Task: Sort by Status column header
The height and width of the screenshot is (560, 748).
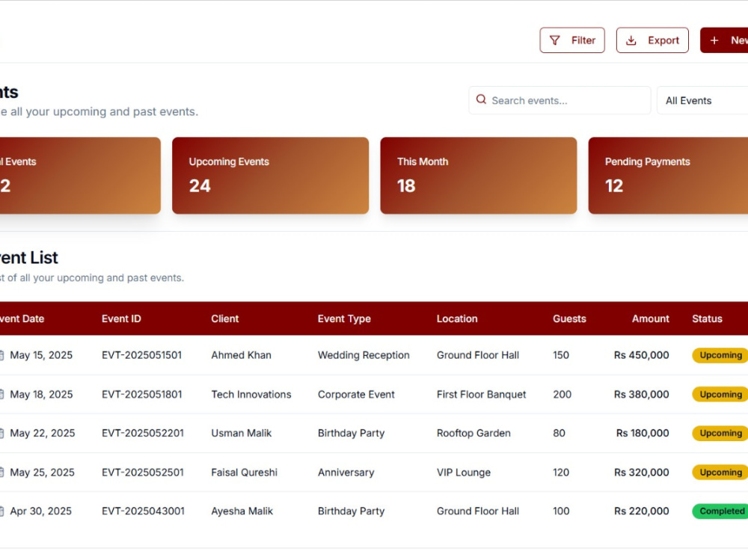Action: tap(707, 319)
